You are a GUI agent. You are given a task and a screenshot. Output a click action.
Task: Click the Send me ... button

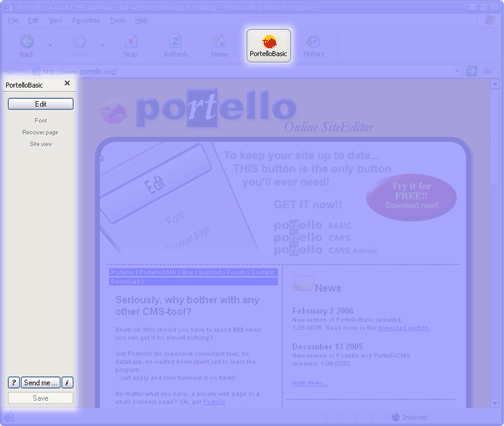[41, 383]
